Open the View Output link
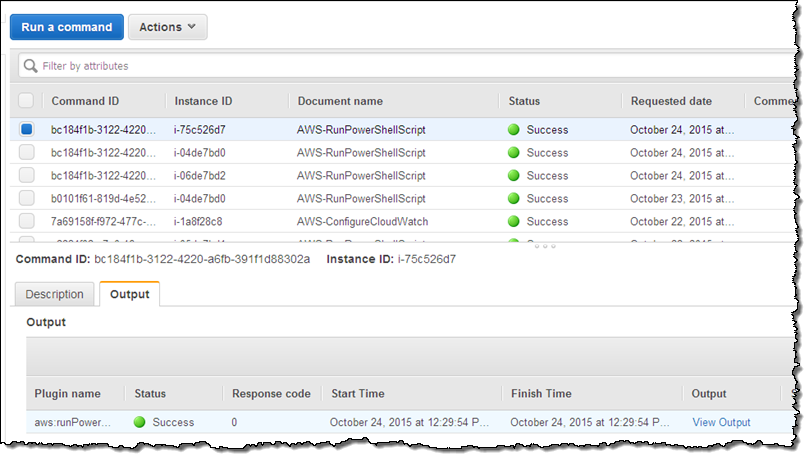Image resolution: width=810 pixels, height=459 pixels. coord(721,423)
